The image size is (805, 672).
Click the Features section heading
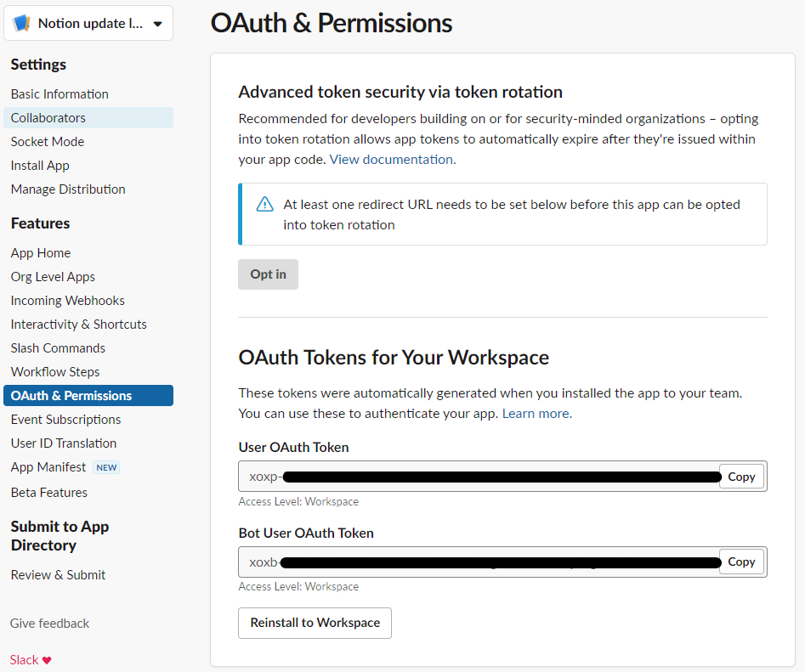pos(40,223)
